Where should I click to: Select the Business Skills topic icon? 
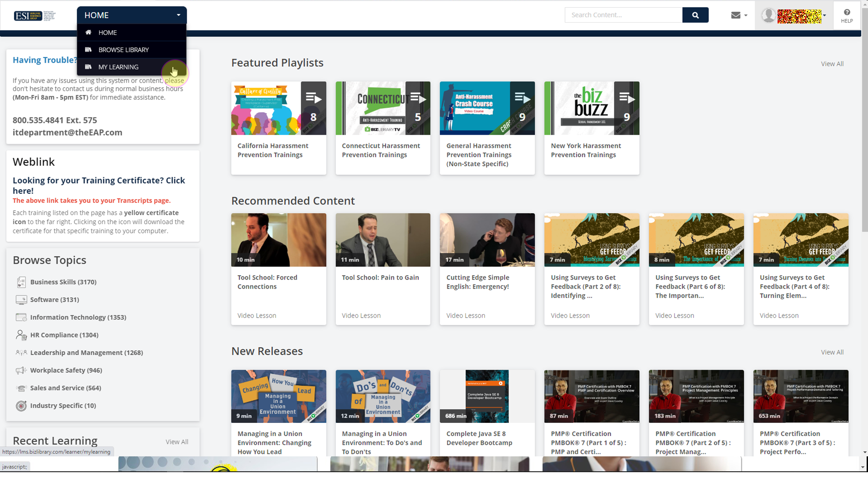21,282
